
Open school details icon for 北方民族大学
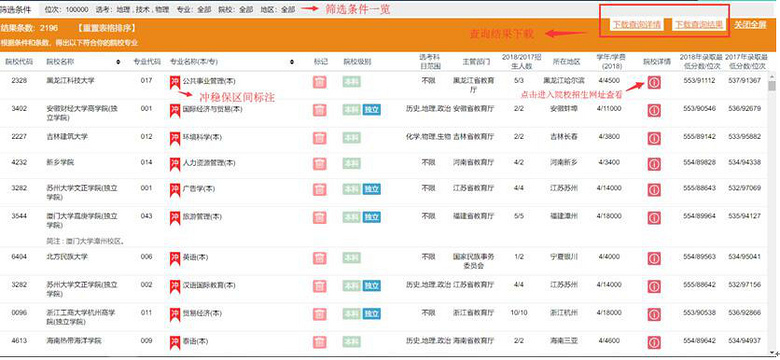click(654, 259)
